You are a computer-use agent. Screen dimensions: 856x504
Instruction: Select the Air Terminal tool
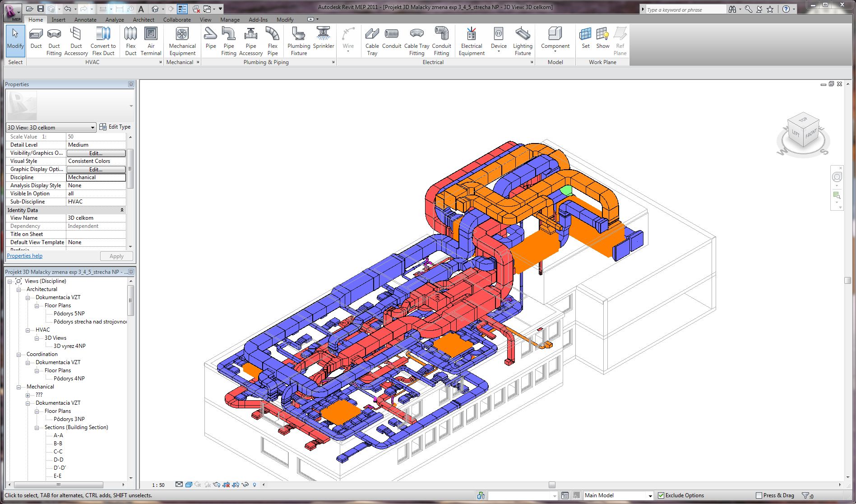point(151,41)
